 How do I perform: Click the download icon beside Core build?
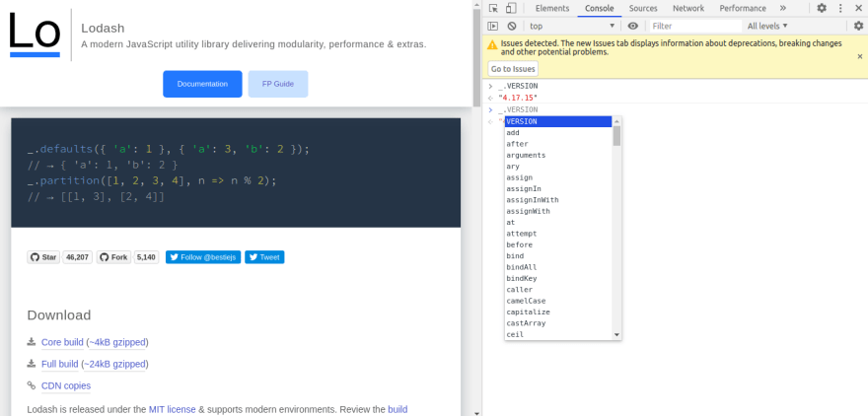point(32,342)
